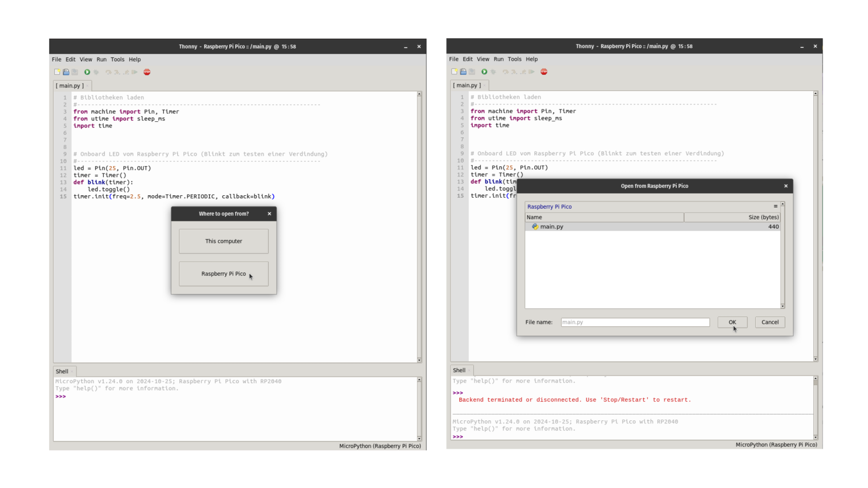Click red Stop icon in left Thonny window
The width and height of the screenshot is (868, 488).
click(147, 72)
